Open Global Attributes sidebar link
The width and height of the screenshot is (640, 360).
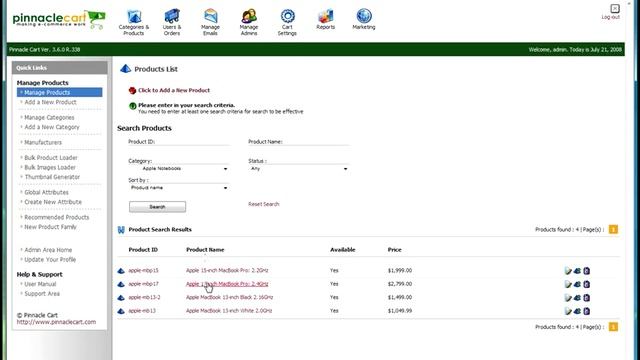47,192
